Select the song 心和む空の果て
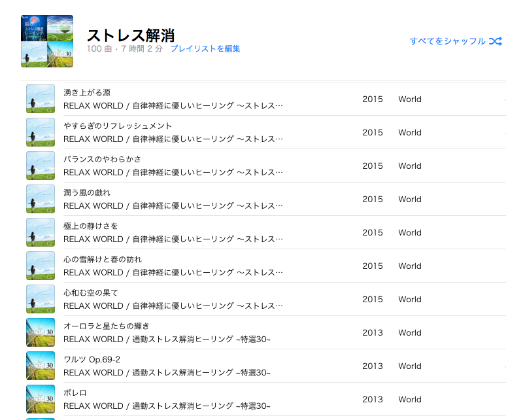 (91, 292)
